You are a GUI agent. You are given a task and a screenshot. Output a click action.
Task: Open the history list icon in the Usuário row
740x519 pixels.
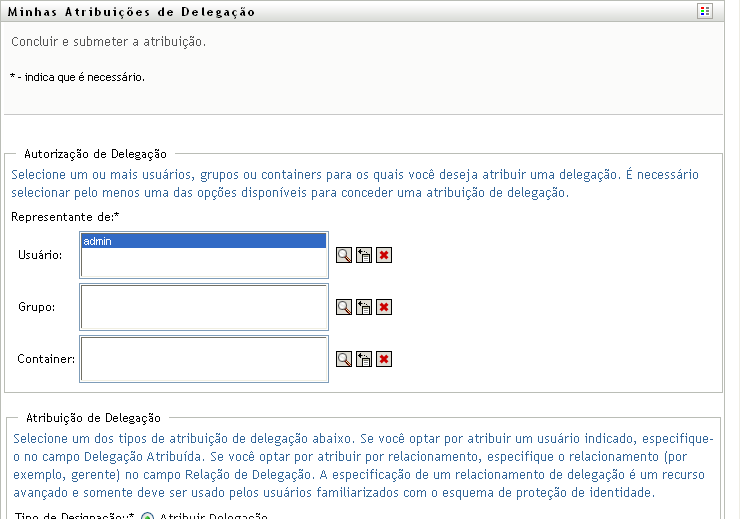[364, 255]
